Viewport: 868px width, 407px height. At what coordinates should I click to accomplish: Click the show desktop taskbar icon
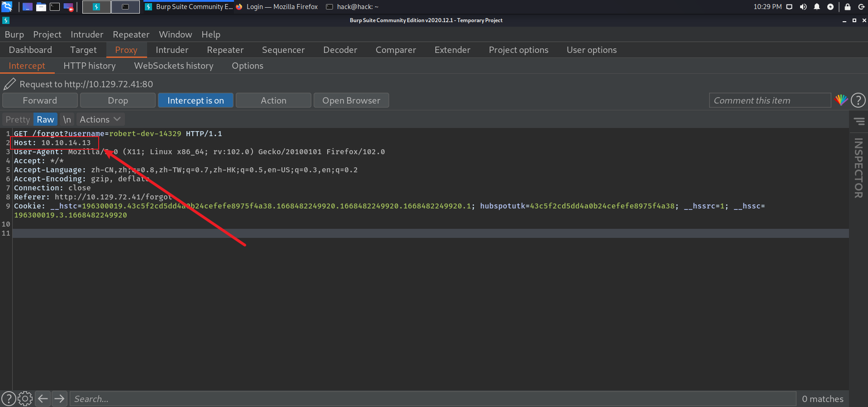[28, 7]
